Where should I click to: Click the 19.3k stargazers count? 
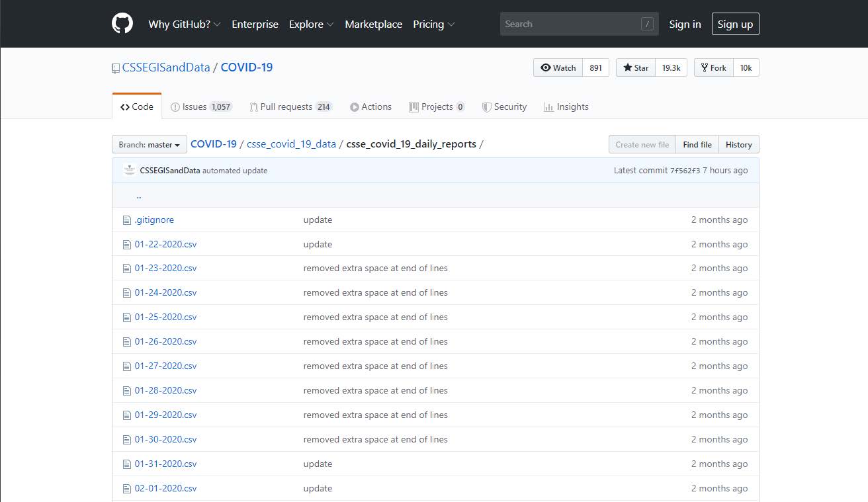[x=672, y=67]
